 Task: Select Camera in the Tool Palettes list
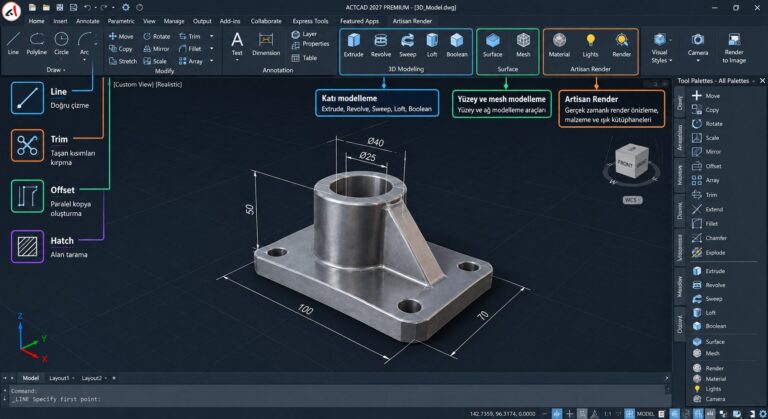tap(709, 399)
